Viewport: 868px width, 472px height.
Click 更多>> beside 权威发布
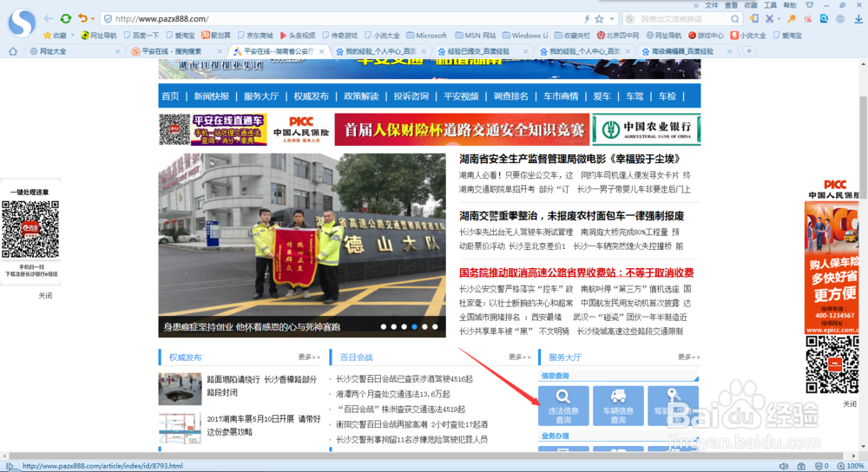pos(309,357)
